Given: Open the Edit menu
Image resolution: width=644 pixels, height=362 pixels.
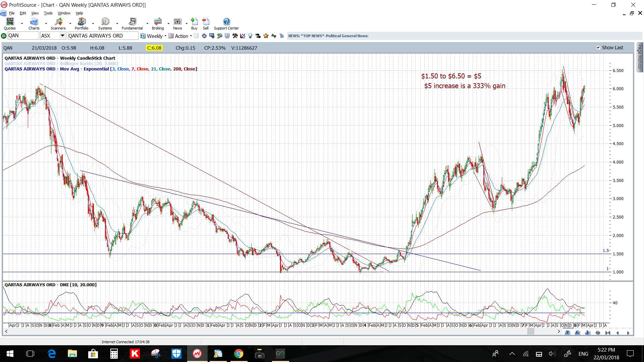Looking at the screenshot, I should 23,13.
